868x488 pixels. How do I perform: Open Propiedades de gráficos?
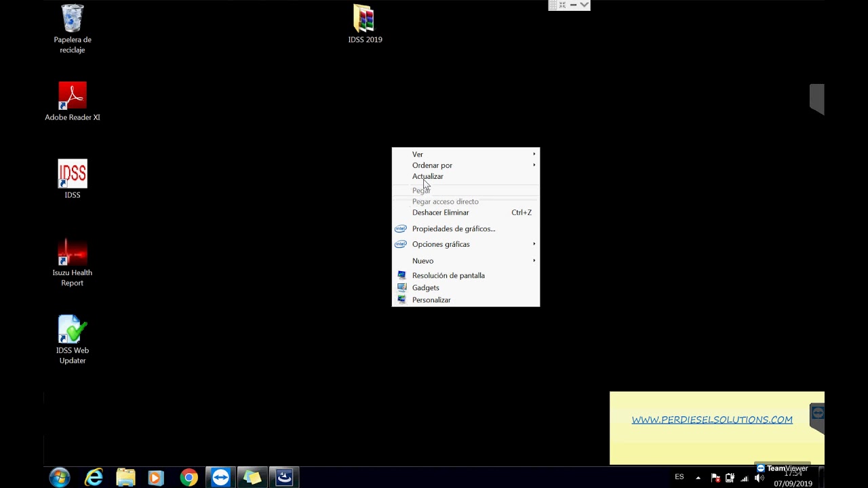pos(466,229)
